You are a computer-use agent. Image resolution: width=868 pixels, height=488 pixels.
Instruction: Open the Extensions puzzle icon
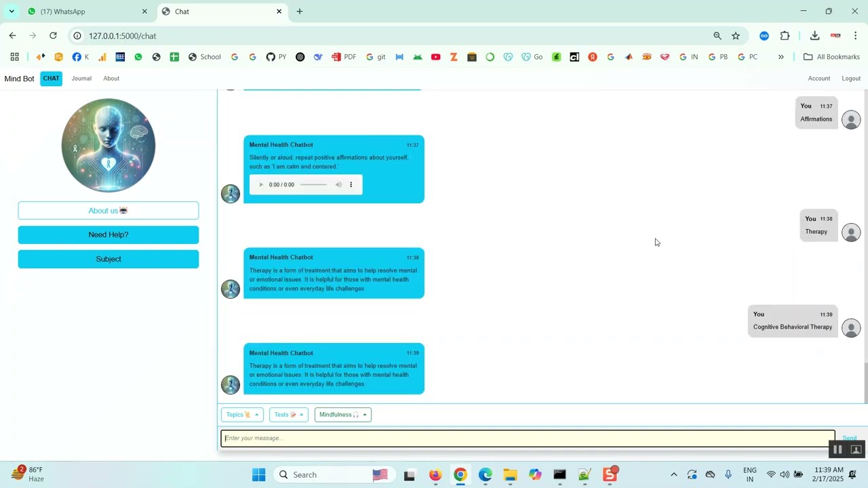pyautogui.click(x=785, y=36)
